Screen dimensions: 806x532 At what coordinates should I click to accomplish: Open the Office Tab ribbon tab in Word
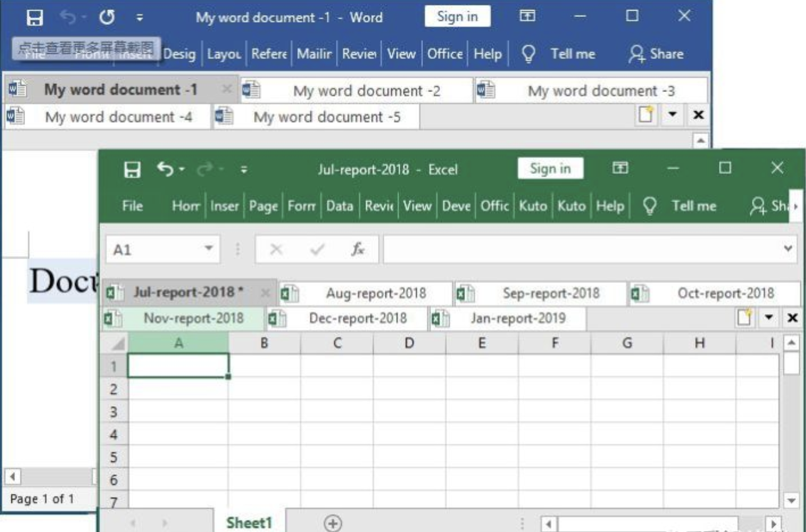(445, 54)
